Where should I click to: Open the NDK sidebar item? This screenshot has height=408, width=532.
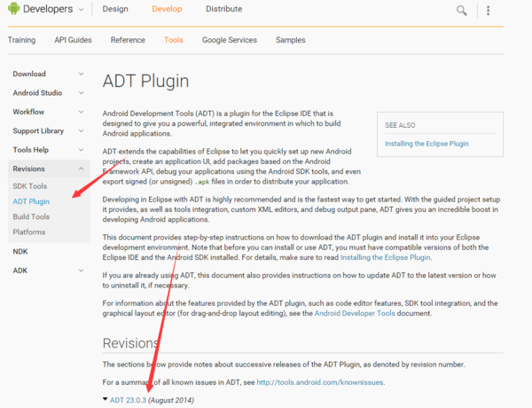pos(20,252)
